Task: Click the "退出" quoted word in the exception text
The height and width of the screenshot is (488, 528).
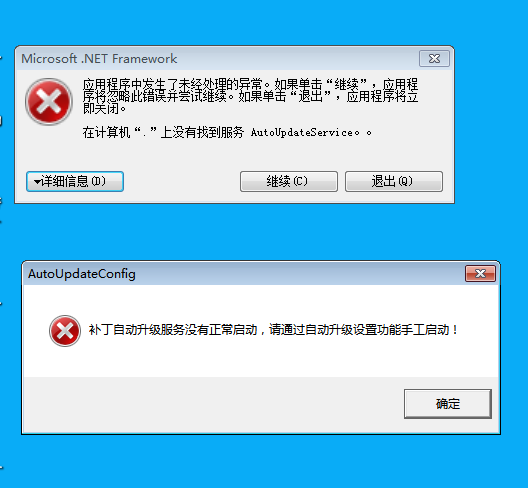Action: [x=310, y=96]
